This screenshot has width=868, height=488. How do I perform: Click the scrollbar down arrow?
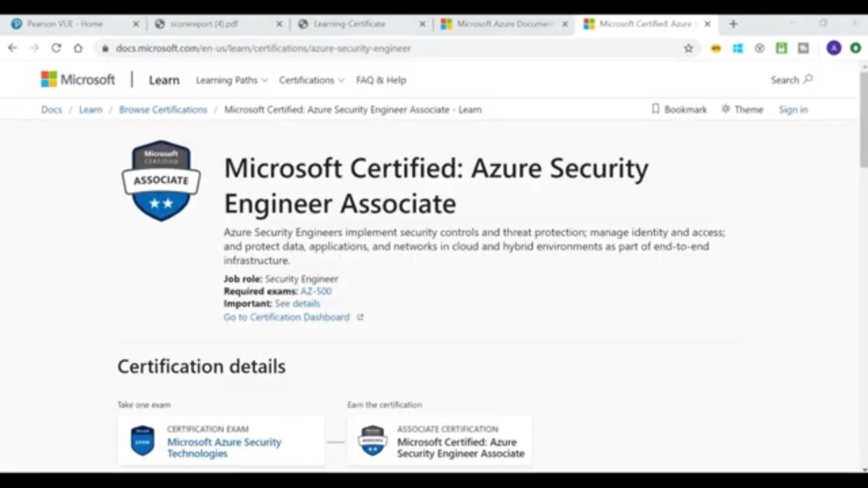click(863, 468)
